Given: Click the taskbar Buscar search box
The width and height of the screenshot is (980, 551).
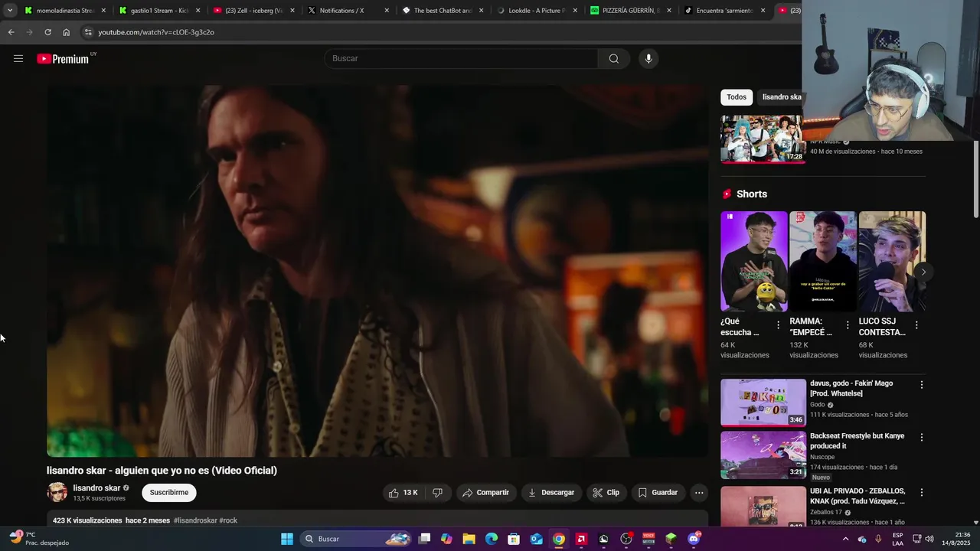Looking at the screenshot, I should click(x=357, y=539).
